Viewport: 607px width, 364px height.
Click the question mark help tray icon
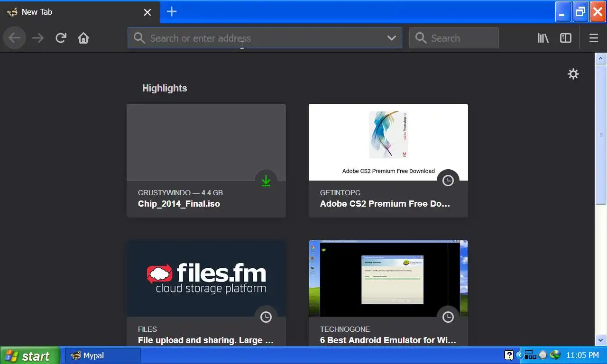pos(509,355)
